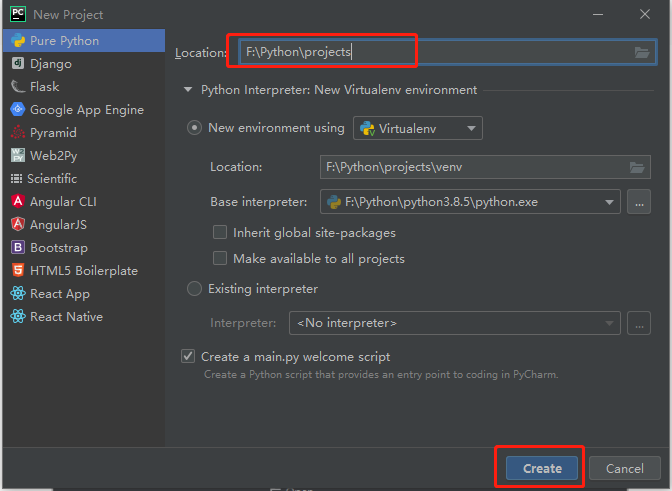Choose Scientific from the project types
This screenshot has width=672, height=491.
[x=52, y=179]
